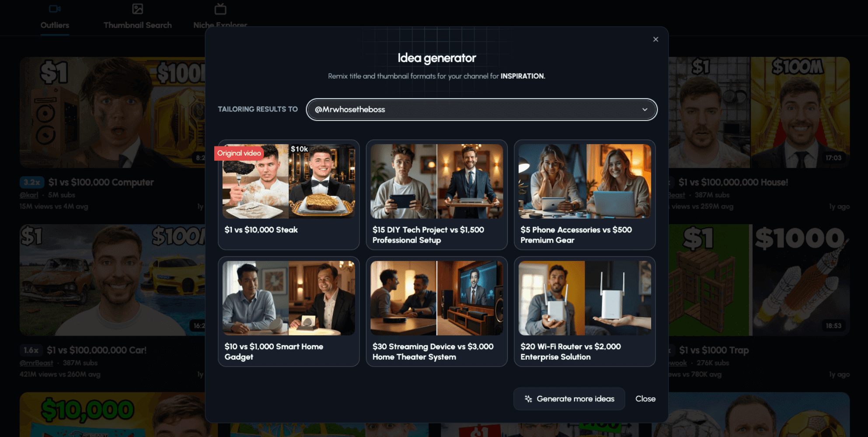This screenshot has width=868, height=437.
Task: Switch to the Thumbnail Search tab
Action: click(x=137, y=25)
